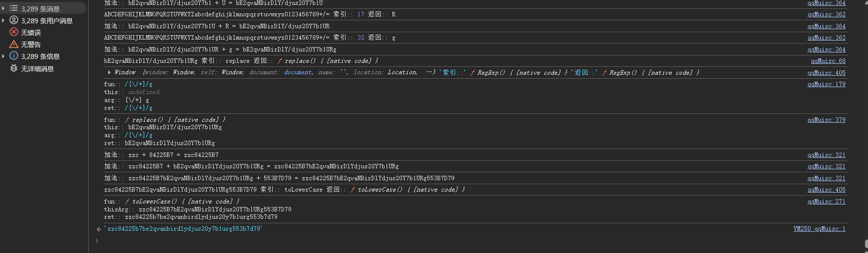Expand the logged Window object triangle
The height and width of the screenshot is (253, 868).
click(x=109, y=72)
